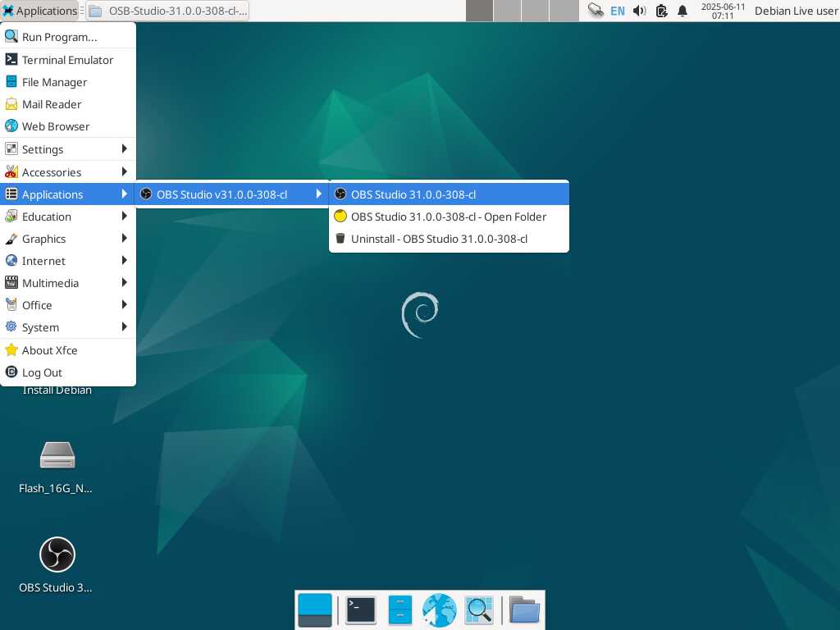Open the OBS Studio desktop shortcut icon
The image size is (840, 630).
(57, 555)
